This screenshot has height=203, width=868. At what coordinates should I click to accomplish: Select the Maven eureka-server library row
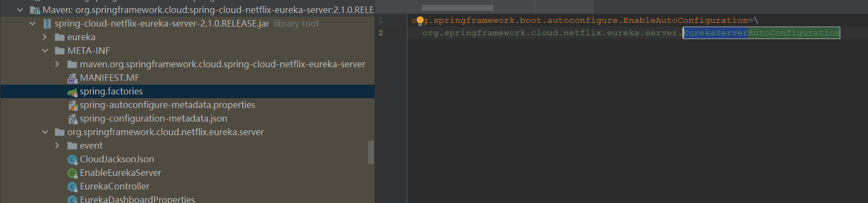pyautogui.click(x=187, y=10)
